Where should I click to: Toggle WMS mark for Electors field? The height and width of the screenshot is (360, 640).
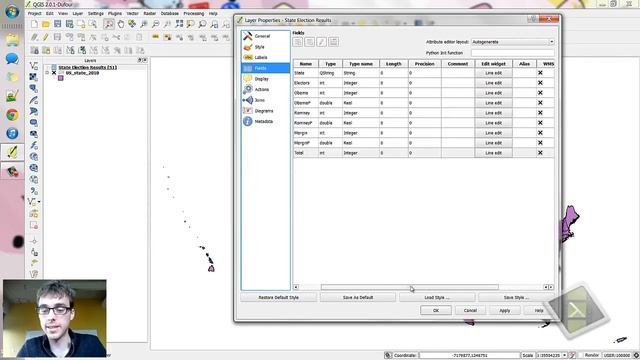coord(540,83)
